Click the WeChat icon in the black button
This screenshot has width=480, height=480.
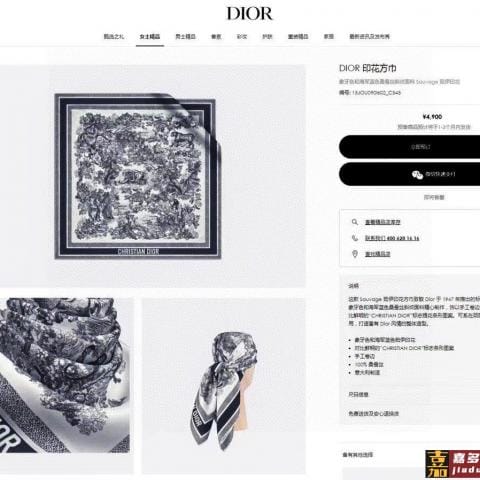(x=417, y=174)
